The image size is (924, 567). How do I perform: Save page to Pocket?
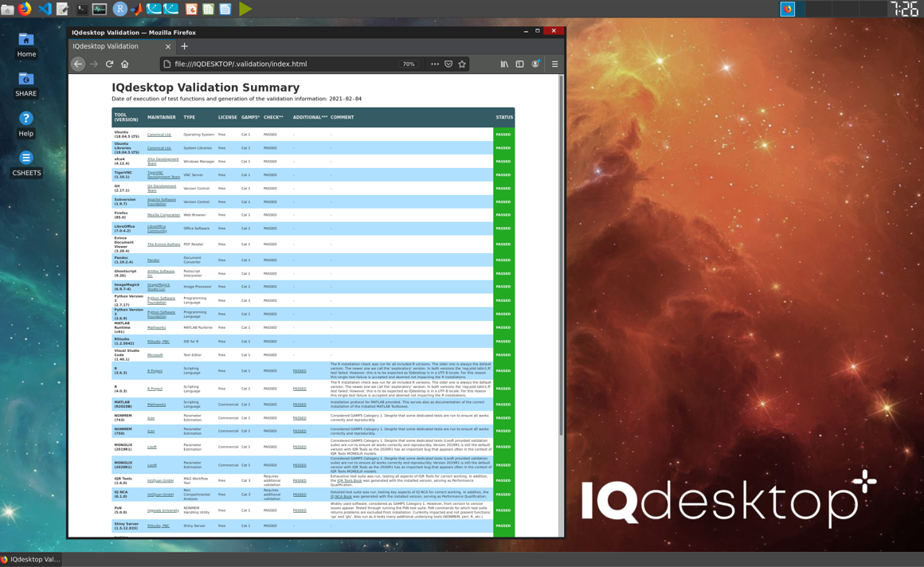point(448,65)
